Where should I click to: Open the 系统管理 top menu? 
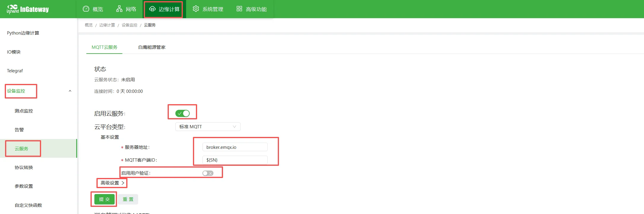(x=208, y=9)
